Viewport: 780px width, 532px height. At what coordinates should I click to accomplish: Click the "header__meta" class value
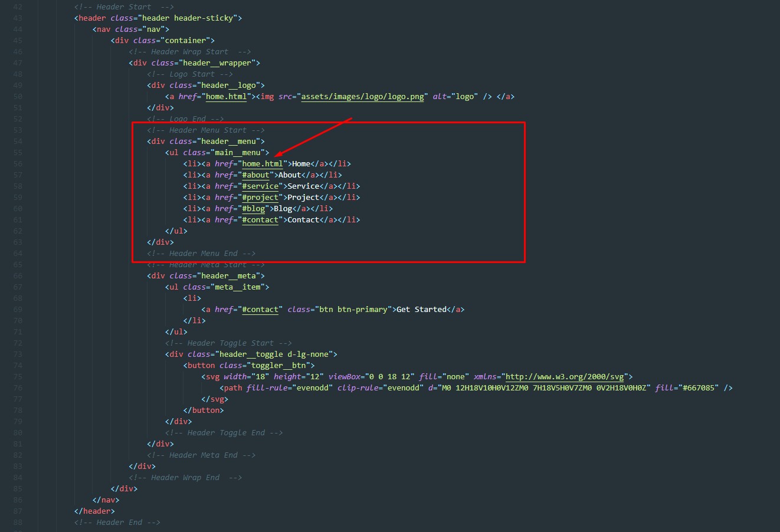coord(231,276)
